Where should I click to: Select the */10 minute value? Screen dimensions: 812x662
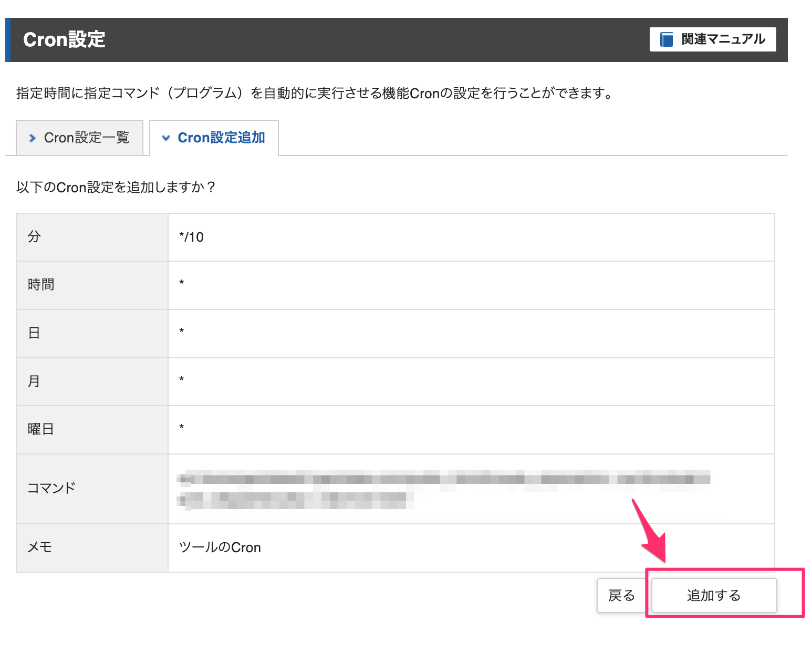point(191,237)
